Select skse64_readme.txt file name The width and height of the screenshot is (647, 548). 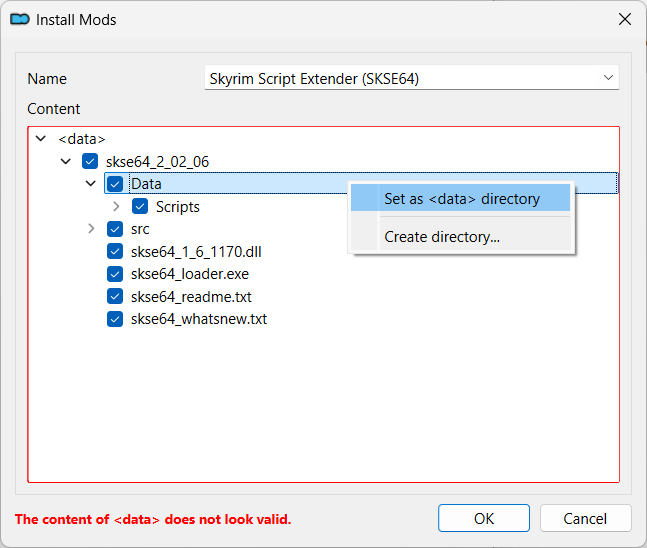pos(191,297)
